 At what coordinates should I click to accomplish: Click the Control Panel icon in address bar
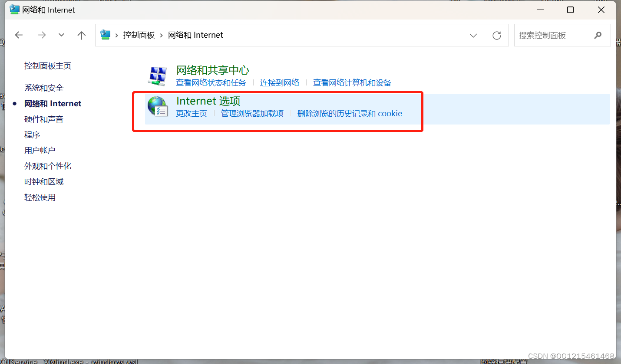105,35
